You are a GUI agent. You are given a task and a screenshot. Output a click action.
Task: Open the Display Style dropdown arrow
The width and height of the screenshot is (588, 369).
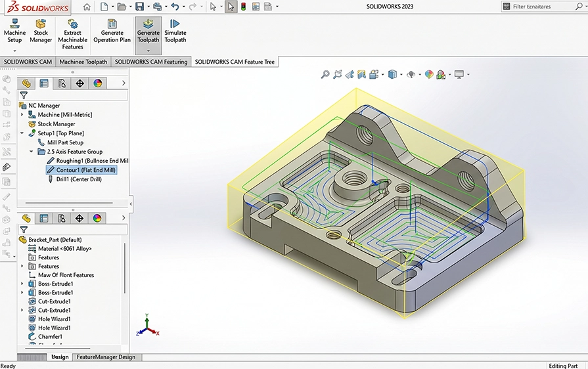(x=401, y=75)
